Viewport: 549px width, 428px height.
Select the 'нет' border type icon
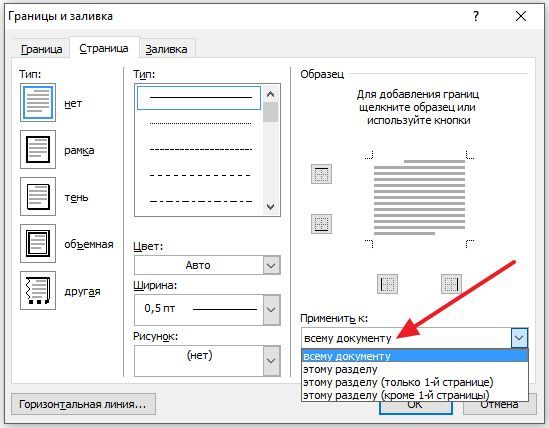(38, 103)
